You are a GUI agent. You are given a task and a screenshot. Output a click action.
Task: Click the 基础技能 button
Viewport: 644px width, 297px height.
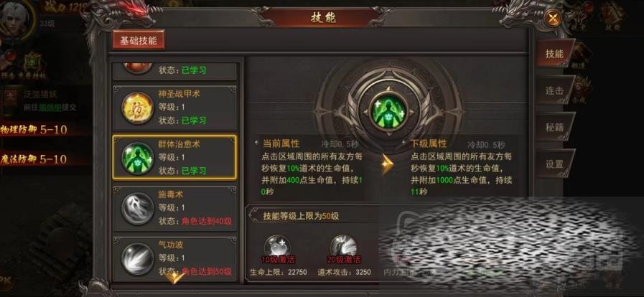tap(139, 40)
